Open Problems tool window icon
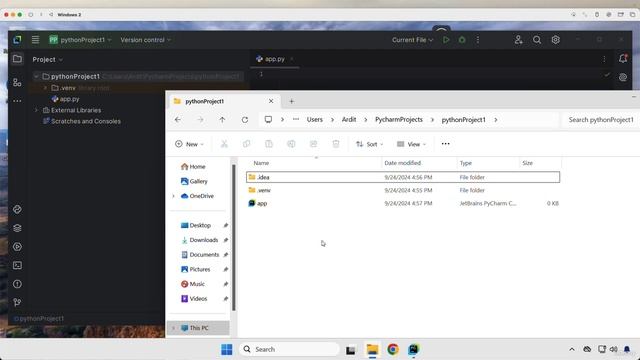The width and height of the screenshot is (640, 360). (17, 284)
